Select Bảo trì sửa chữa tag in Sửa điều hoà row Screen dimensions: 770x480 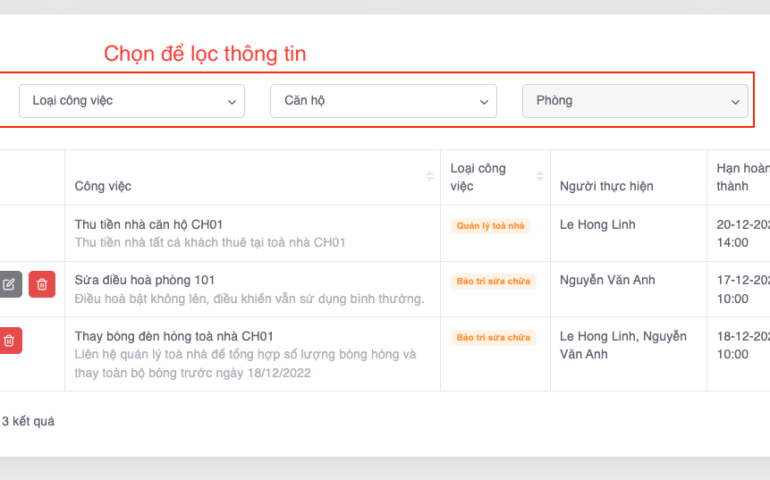493,282
